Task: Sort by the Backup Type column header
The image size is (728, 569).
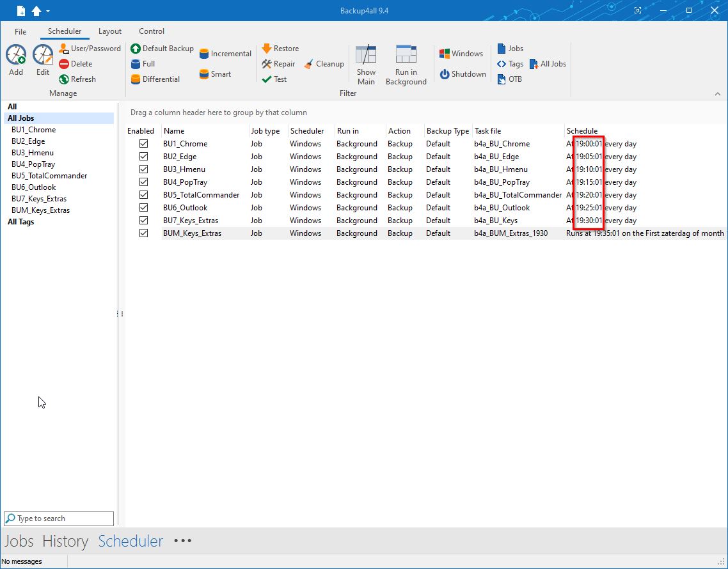Action: (448, 131)
